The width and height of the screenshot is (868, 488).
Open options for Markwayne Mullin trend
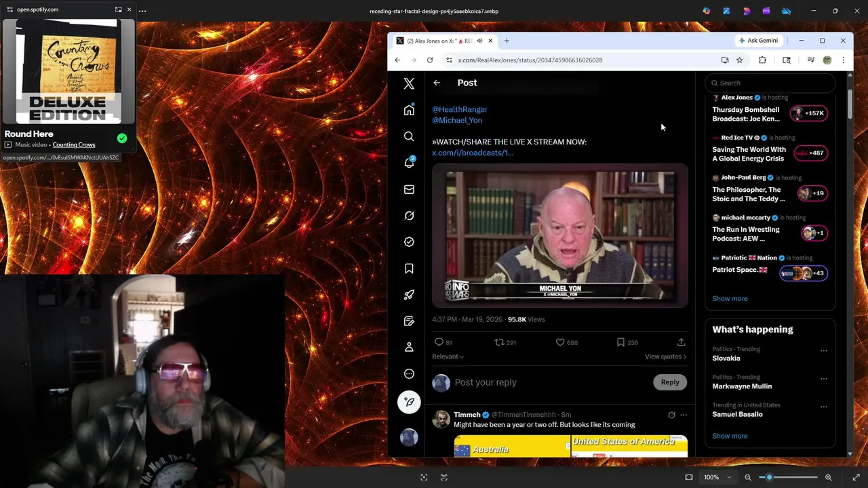[x=823, y=379]
